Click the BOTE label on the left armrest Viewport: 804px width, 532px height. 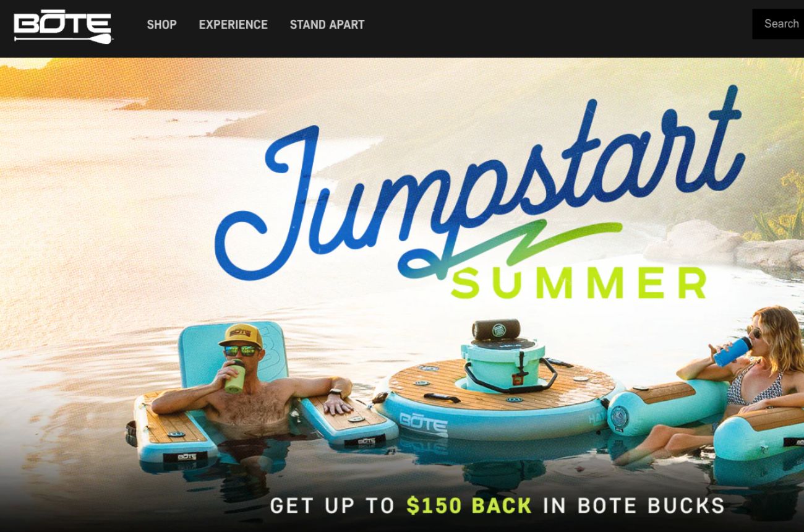click(x=185, y=456)
